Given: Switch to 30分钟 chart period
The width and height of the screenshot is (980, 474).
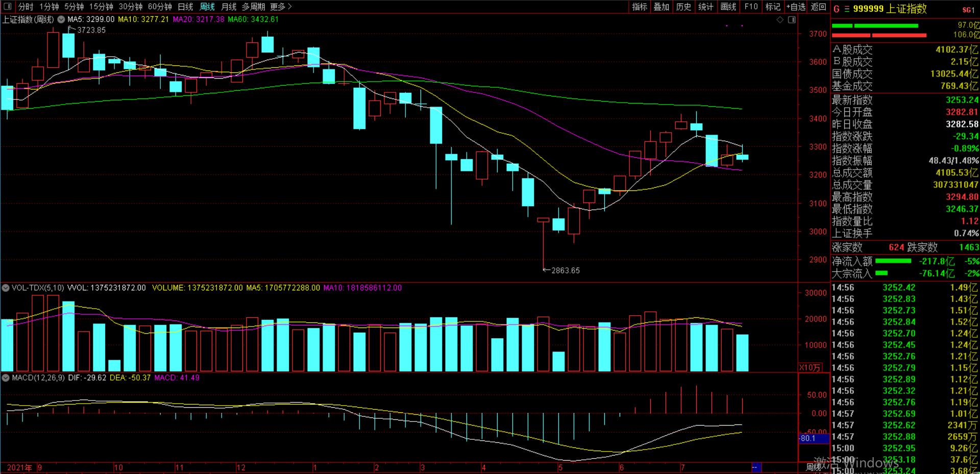Looking at the screenshot, I should pyautogui.click(x=131, y=7).
